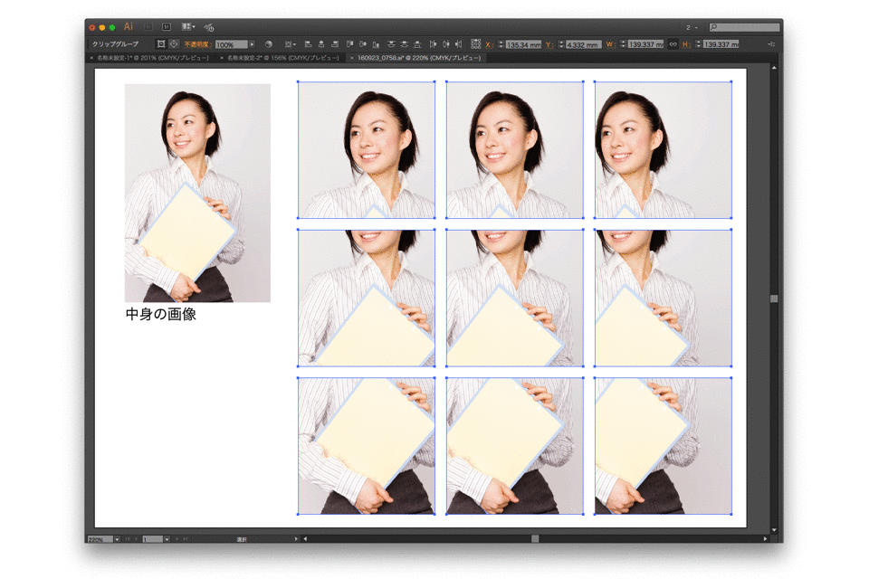Distribute objects by top edges
Screen dimensions: 869x588
(x=391, y=44)
